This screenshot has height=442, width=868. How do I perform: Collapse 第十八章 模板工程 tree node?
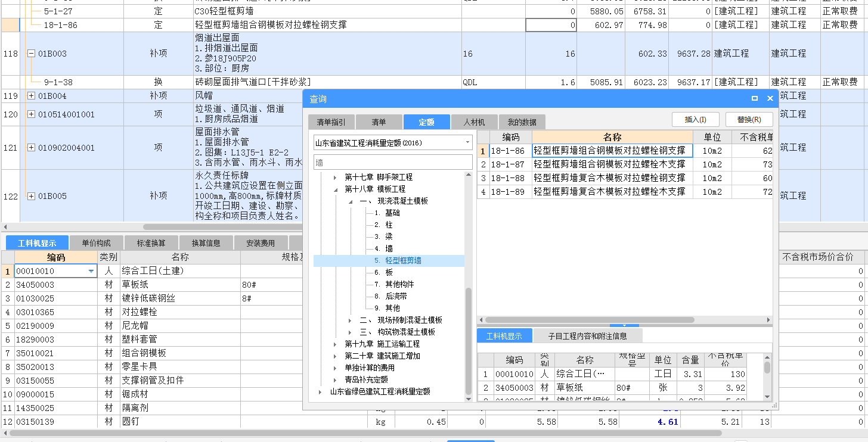pyautogui.click(x=335, y=189)
